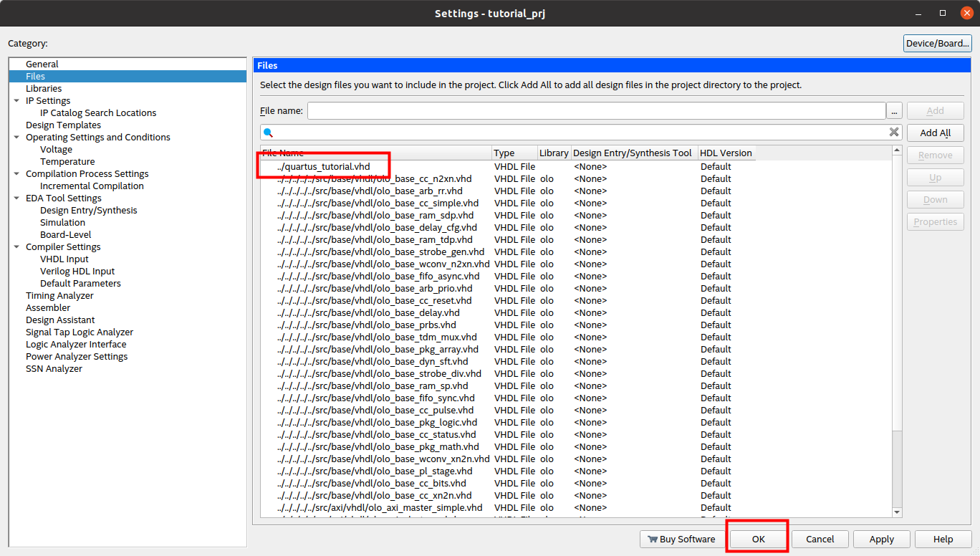The image size is (980, 556).
Task: Click the magnifier icon in the filter box
Action: click(269, 133)
